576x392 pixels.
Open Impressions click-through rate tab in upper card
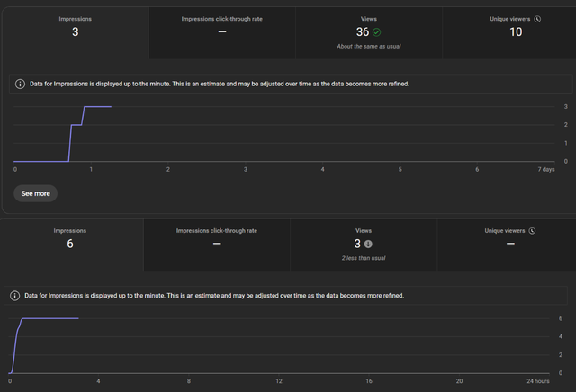(222, 33)
